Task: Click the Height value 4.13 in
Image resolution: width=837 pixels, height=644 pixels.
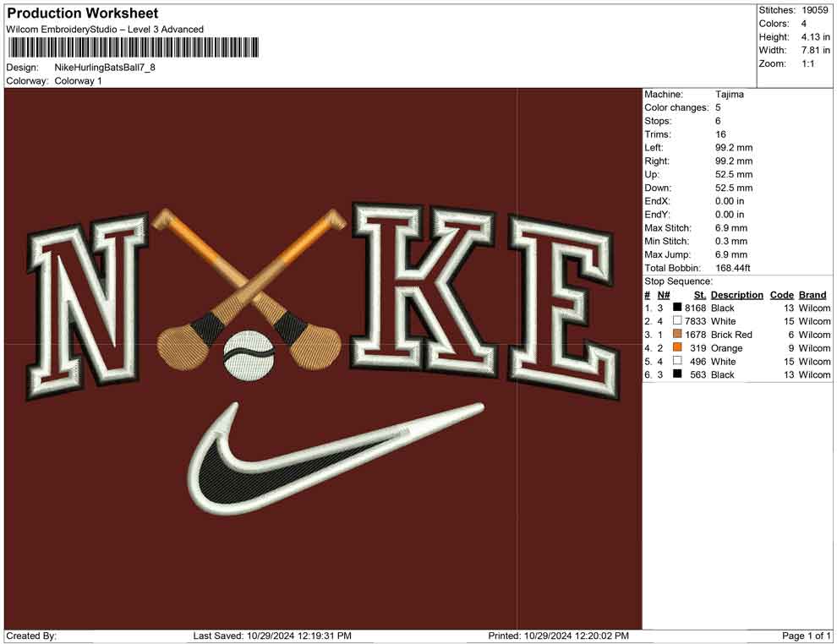Action: click(815, 37)
